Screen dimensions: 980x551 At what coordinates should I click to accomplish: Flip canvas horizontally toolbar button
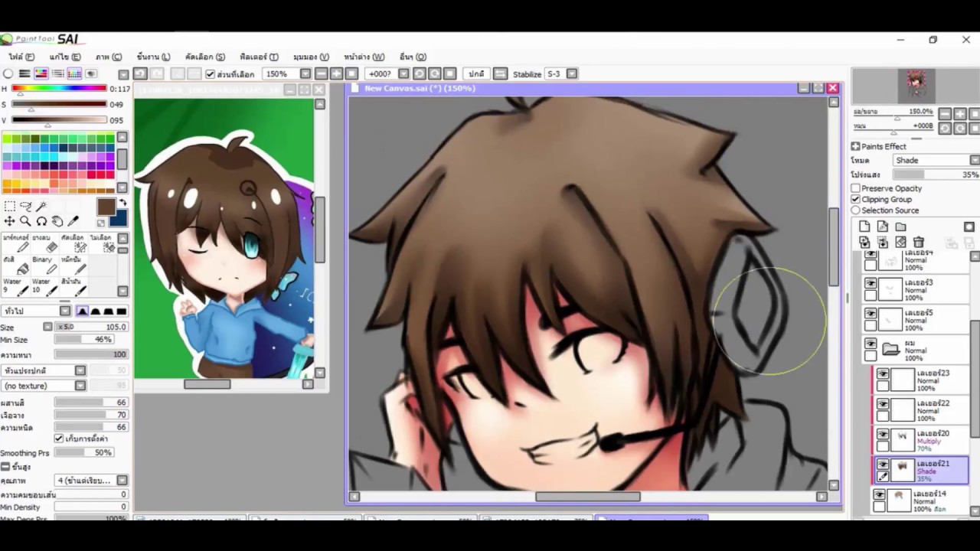[x=501, y=74]
